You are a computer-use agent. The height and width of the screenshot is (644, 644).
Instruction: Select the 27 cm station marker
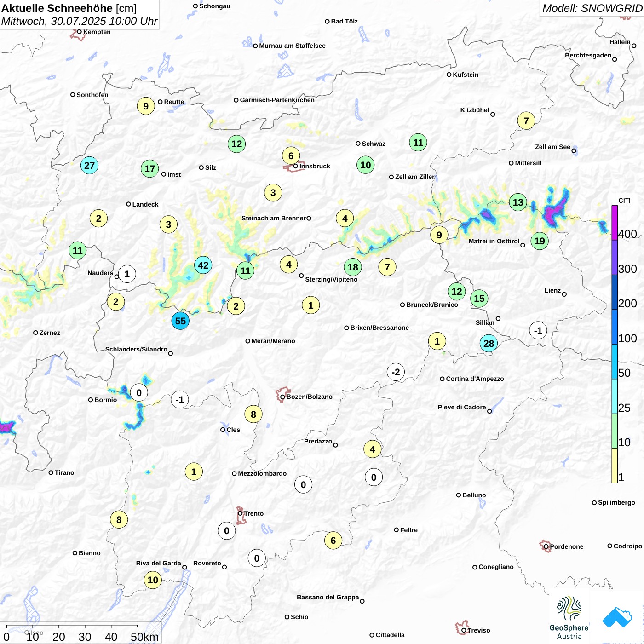click(89, 165)
